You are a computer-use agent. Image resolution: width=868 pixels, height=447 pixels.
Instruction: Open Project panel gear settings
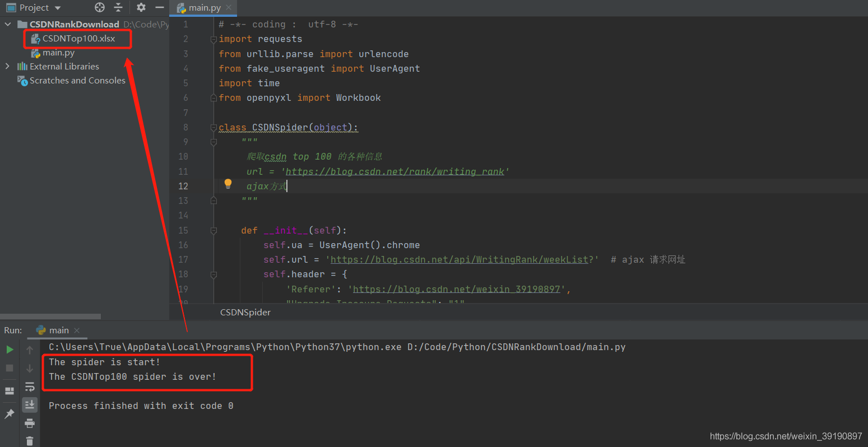point(141,7)
